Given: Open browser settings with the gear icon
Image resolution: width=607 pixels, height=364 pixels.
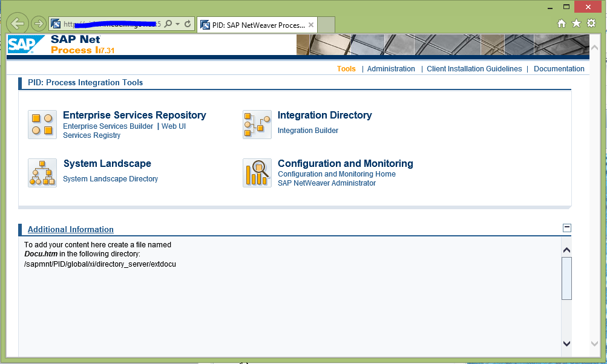Looking at the screenshot, I should pos(590,23).
